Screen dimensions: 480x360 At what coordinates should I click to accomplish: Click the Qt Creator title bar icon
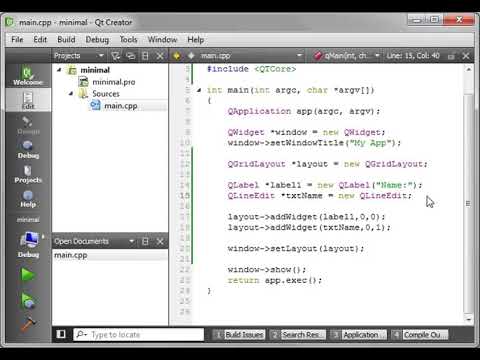(10, 22)
